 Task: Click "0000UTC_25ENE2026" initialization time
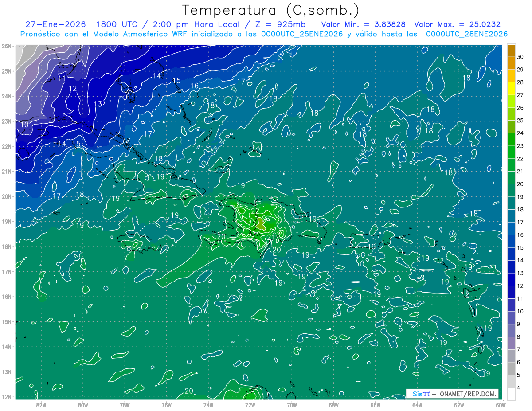coord(302,34)
